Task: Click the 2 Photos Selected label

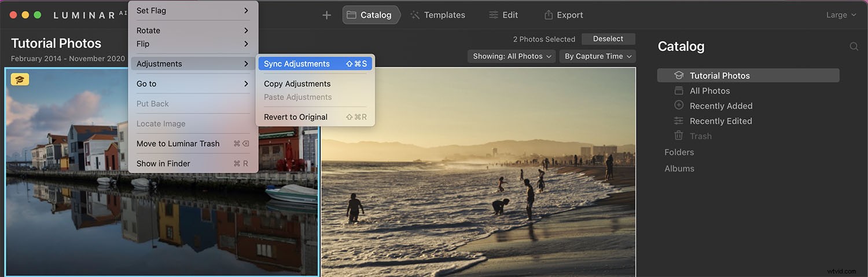Action: 544,39
